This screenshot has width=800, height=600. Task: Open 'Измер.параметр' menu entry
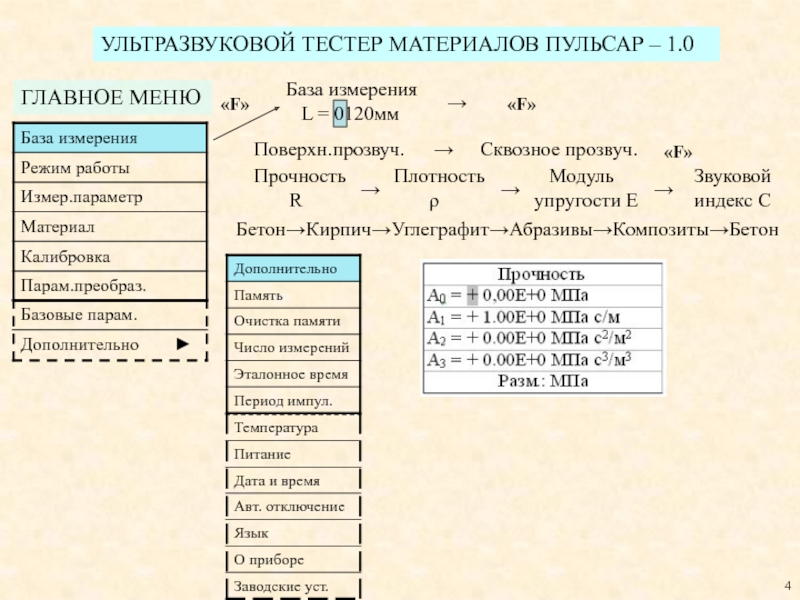[x=110, y=197]
